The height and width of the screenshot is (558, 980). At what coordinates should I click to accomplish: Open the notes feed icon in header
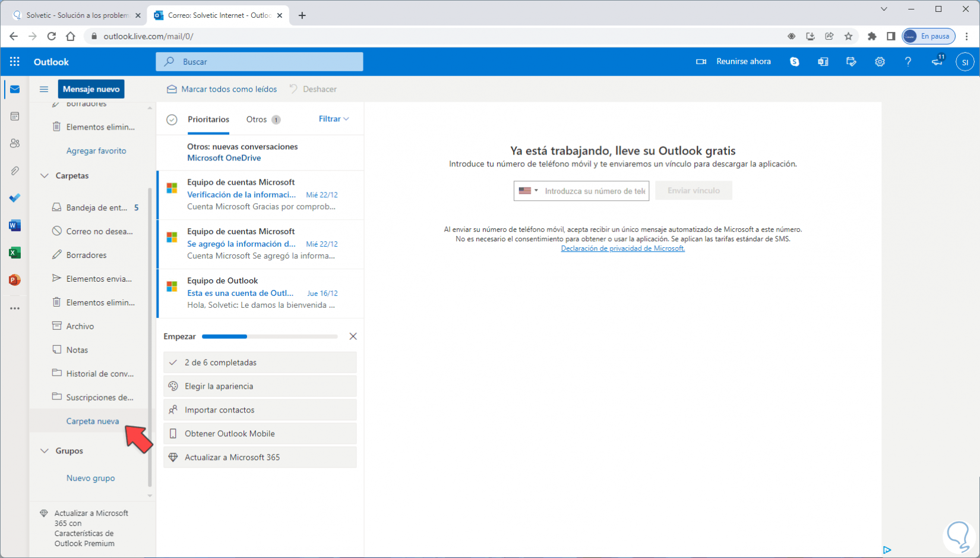point(851,62)
